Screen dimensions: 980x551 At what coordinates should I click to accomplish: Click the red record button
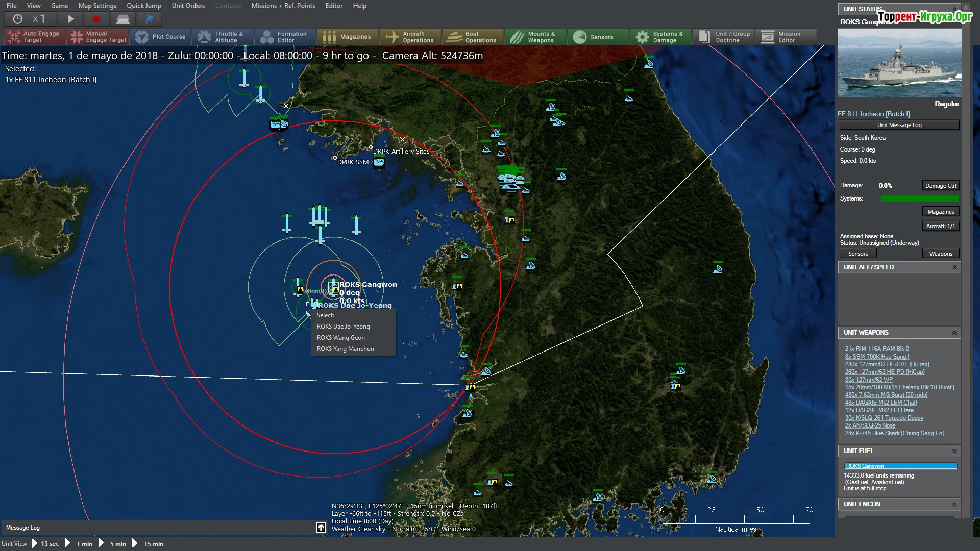[x=96, y=19]
